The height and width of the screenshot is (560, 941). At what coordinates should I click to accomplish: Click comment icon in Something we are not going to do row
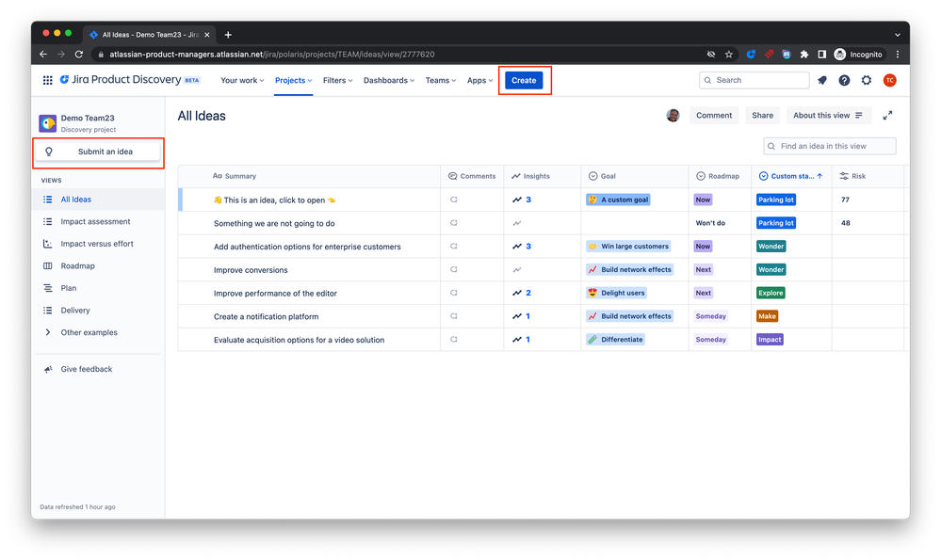[454, 223]
